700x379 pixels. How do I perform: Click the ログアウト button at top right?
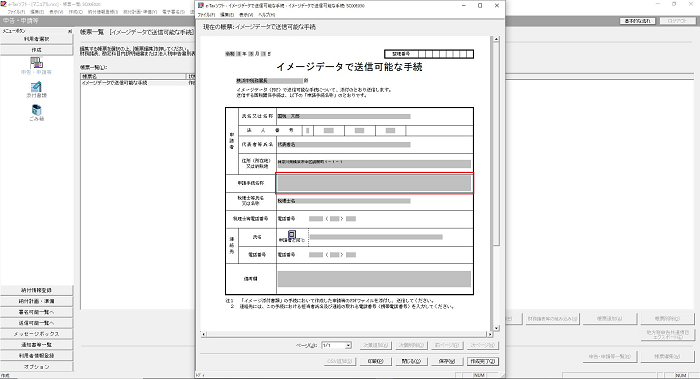(x=677, y=21)
